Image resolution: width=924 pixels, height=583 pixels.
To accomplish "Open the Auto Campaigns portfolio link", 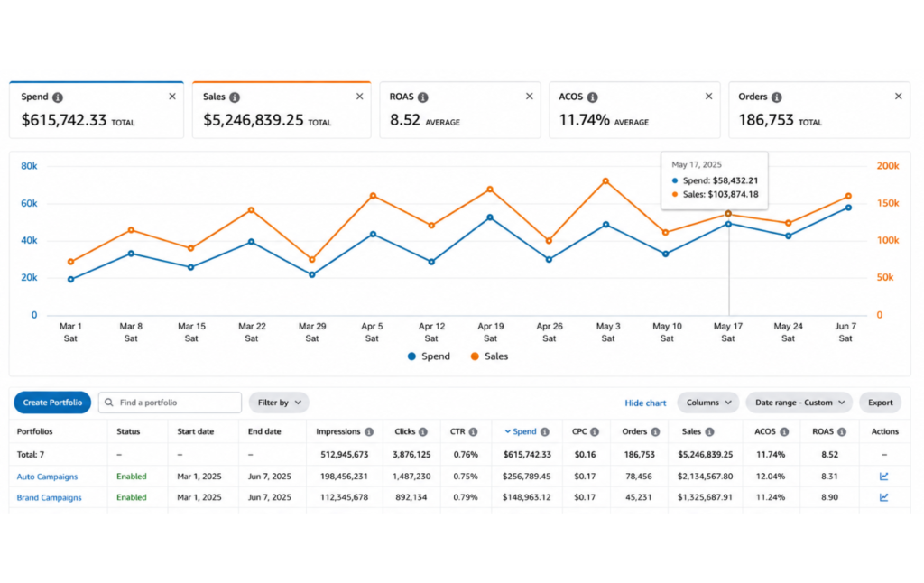I will coord(47,477).
